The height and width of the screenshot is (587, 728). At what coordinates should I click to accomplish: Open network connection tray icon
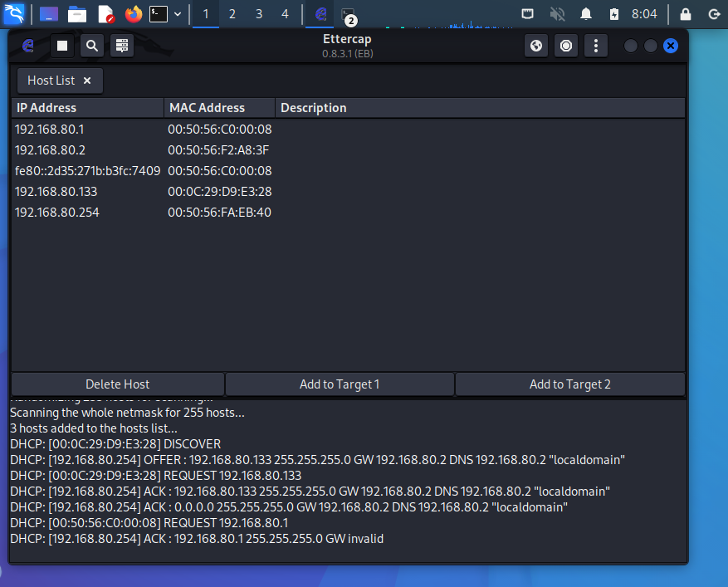pyautogui.click(x=527, y=14)
